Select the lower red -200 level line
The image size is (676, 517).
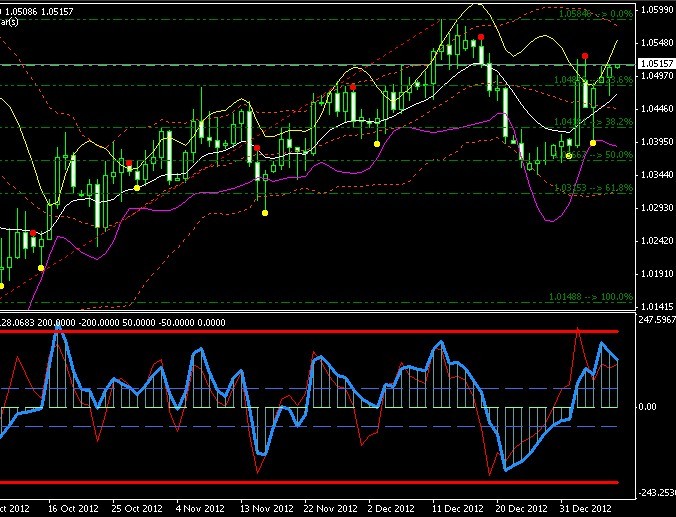click(309, 483)
